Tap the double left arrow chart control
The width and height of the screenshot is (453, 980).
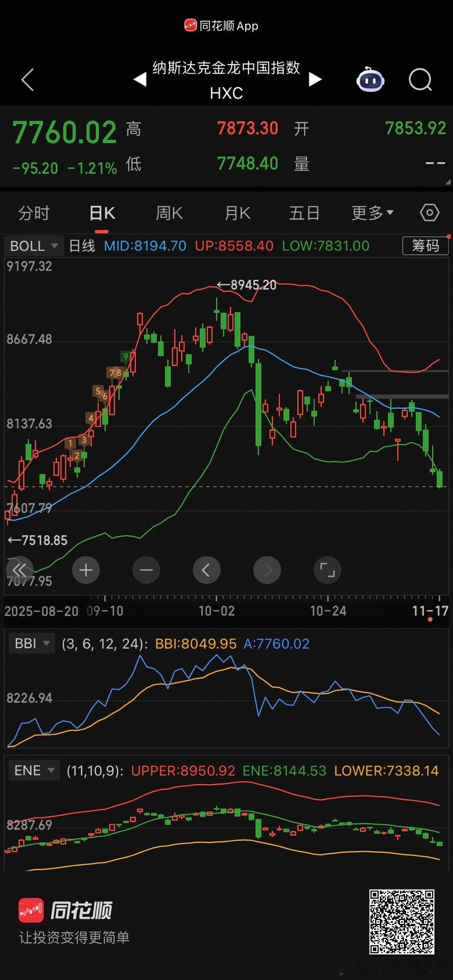[19, 570]
